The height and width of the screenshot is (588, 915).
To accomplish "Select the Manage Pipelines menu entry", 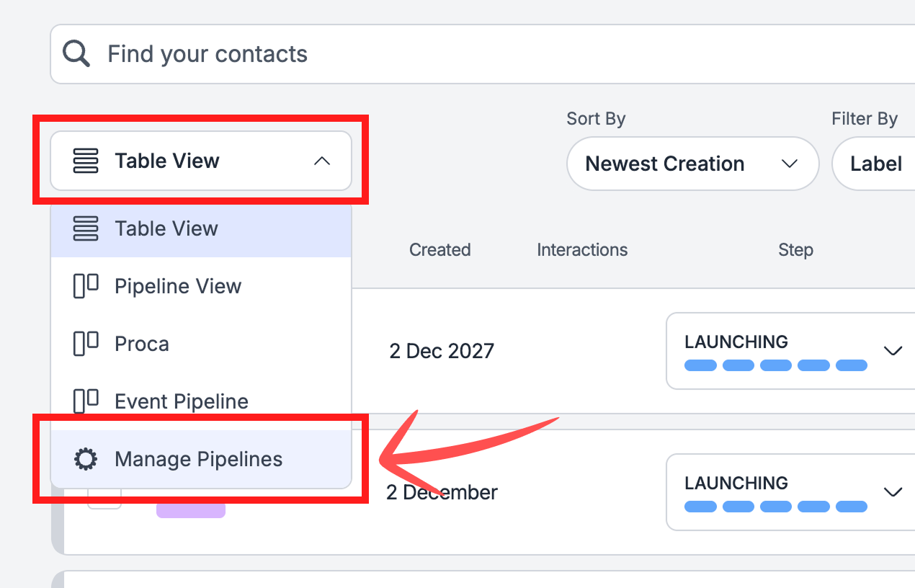I will pos(198,459).
